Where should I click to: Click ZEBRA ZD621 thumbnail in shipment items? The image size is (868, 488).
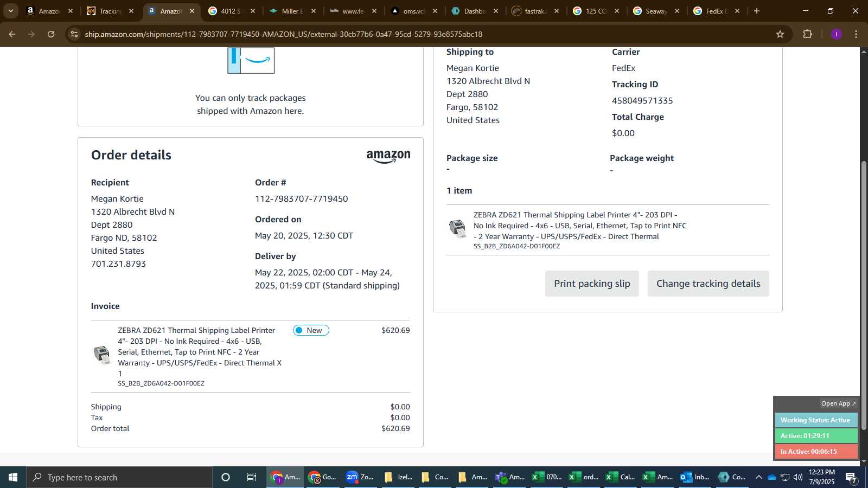tap(458, 229)
